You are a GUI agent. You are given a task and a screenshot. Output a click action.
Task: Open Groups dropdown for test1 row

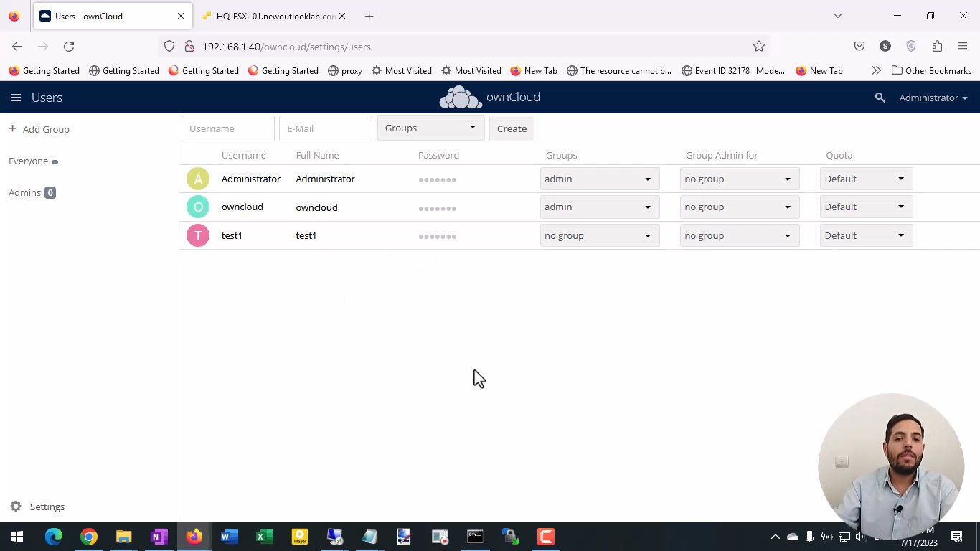[599, 235]
